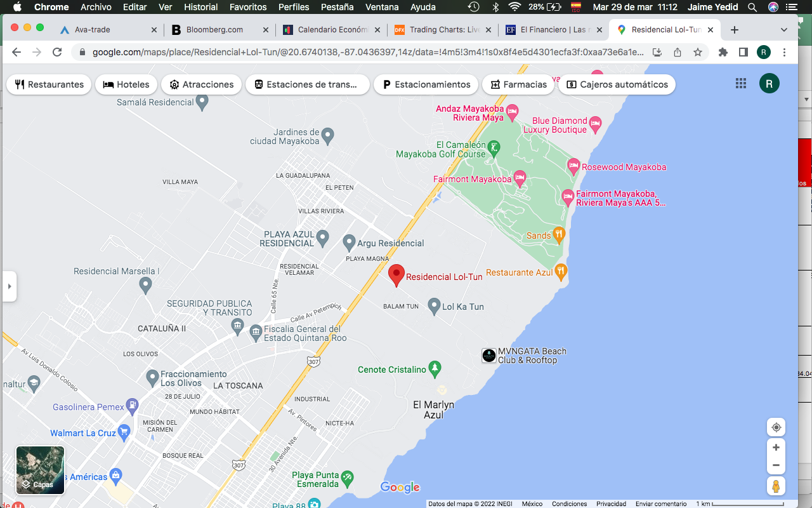Screen dimensions: 812x508
Task: Open the Historial menu in menu bar
Action: pyautogui.click(x=200, y=7)
